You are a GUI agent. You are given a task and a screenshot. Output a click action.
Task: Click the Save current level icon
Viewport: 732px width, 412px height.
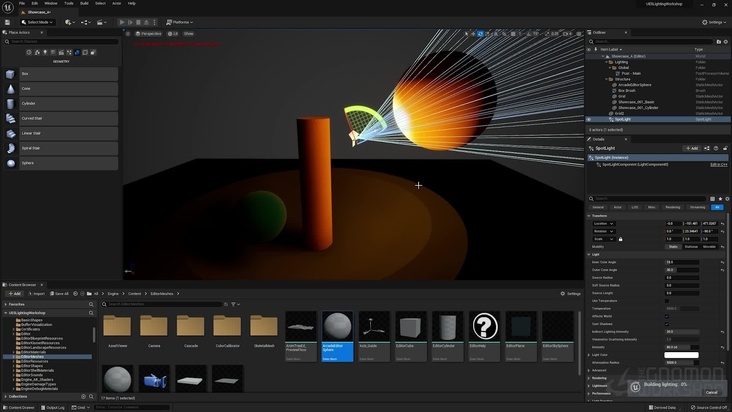9,21
